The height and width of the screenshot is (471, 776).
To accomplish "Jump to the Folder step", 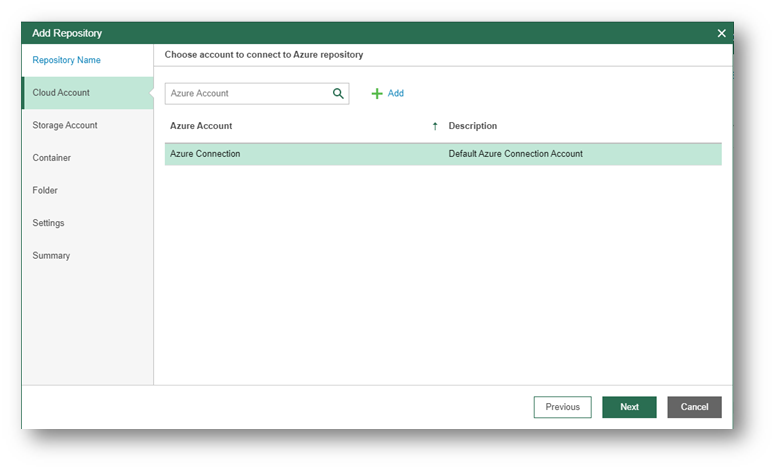I will pos(45,190).
